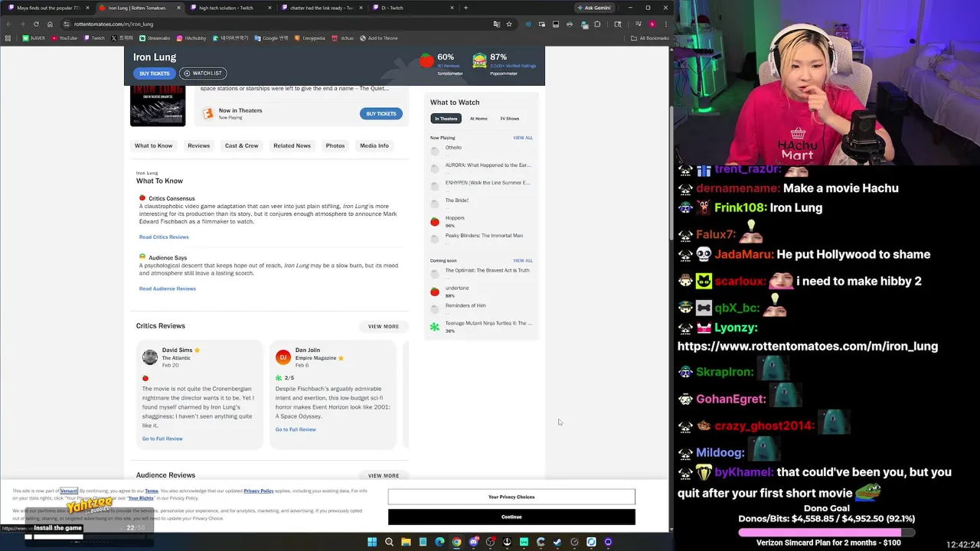This screenshot has width=980, height=551.
Task: Click David Sims reviewer avatar
Action: (150, 357)
